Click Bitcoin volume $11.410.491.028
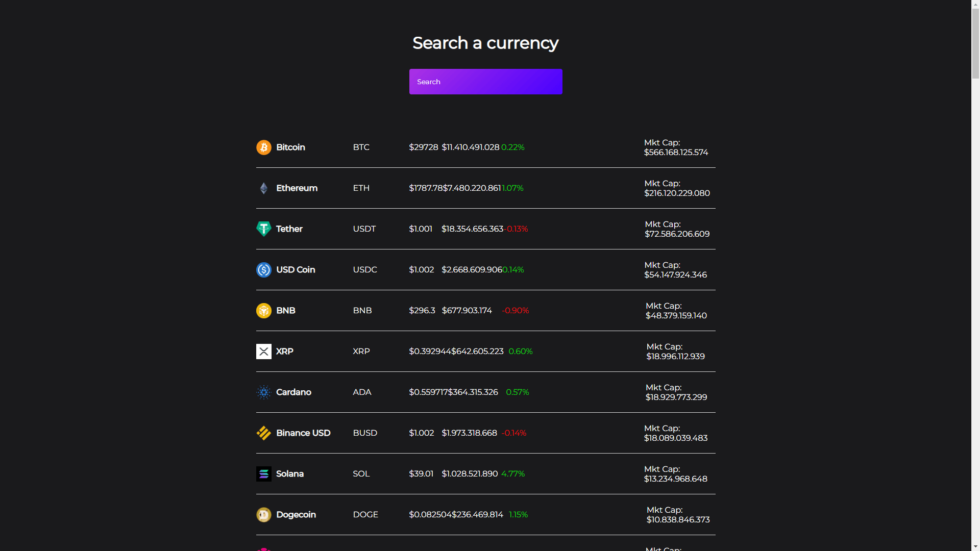980x551 pixels. pyautogui.click(x=471, y=147)
